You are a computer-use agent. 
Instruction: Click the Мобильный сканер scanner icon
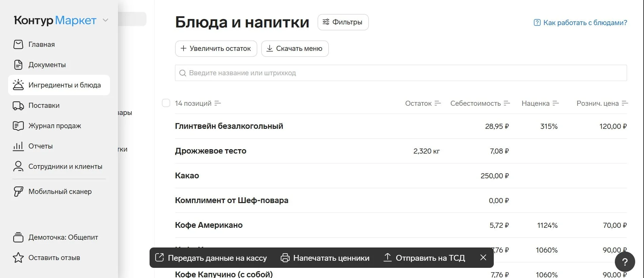point(18,192)
